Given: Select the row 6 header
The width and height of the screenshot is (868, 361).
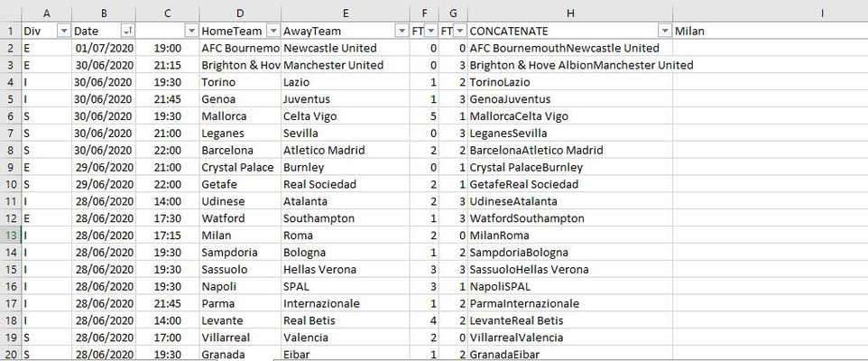Looking at the screenshot, I should click(x=10, y=116).
